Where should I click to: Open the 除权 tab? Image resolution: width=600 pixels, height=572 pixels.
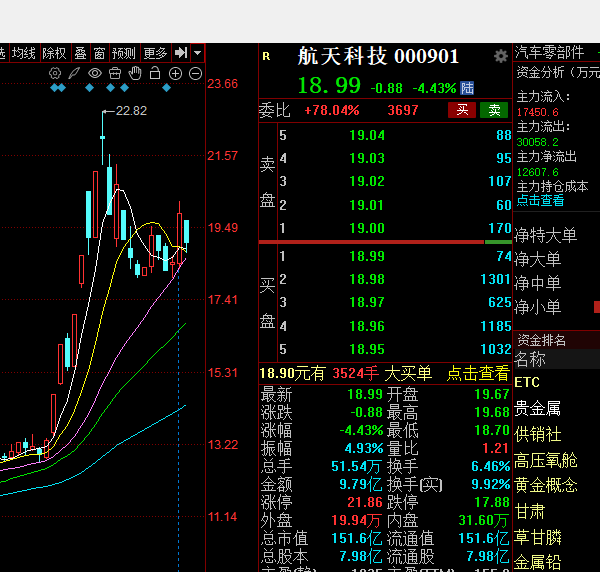click(54, 53)
